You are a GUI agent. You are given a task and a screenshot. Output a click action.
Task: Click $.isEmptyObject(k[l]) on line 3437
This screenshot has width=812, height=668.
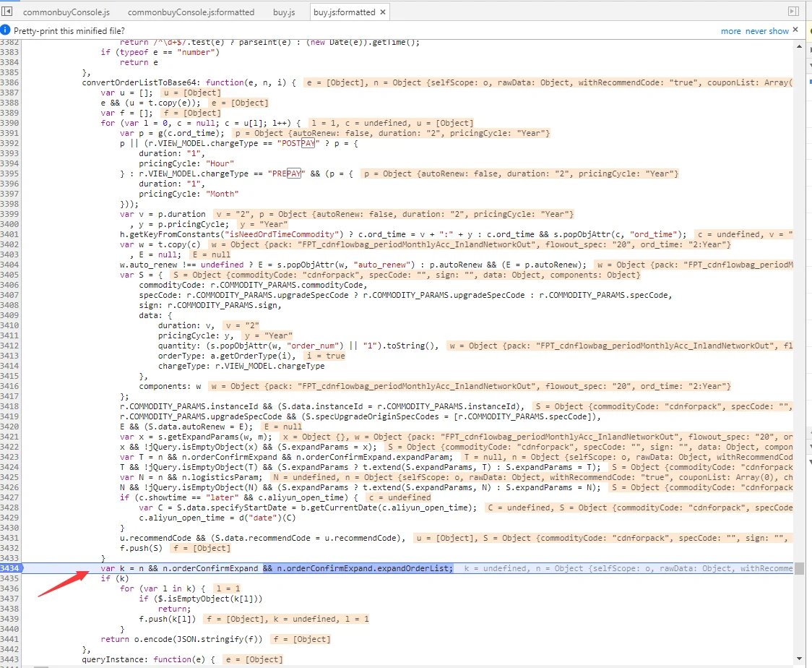click(x=208, y=599)
